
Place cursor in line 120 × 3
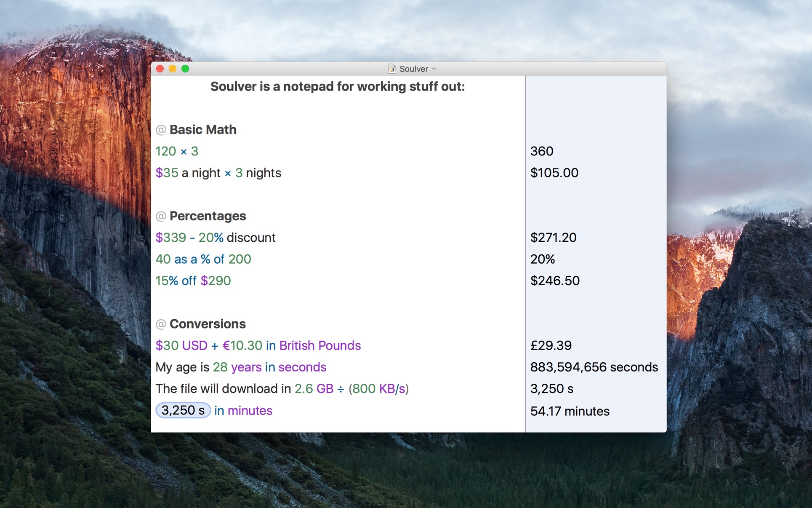(x=177, y=151)
